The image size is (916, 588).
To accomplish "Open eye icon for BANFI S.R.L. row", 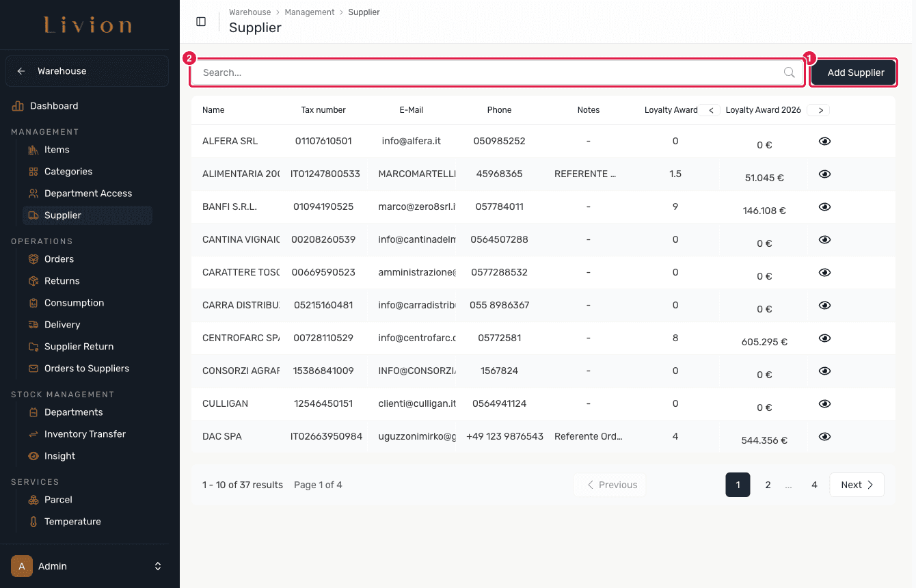I will (x=824, y=206).
